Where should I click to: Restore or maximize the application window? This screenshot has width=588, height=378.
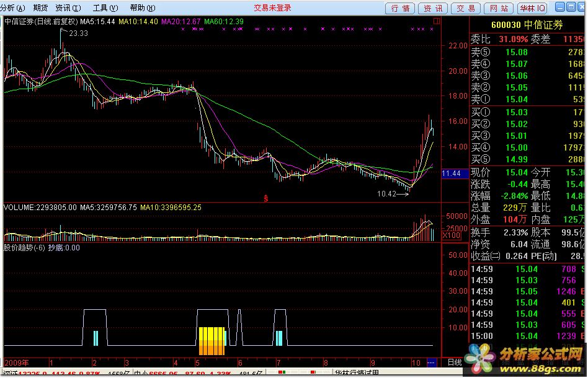point(571,7)
